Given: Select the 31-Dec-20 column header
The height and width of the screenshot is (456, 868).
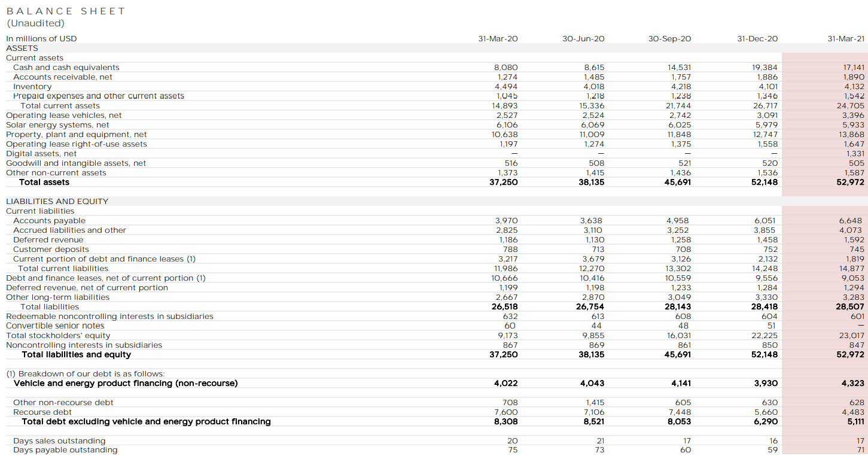Looking at the screenshot, I should click(757, 38).
